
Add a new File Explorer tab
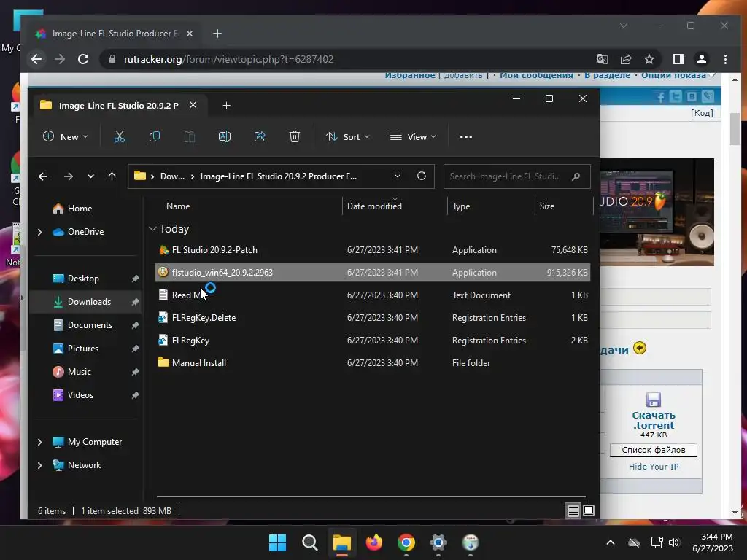227,105
